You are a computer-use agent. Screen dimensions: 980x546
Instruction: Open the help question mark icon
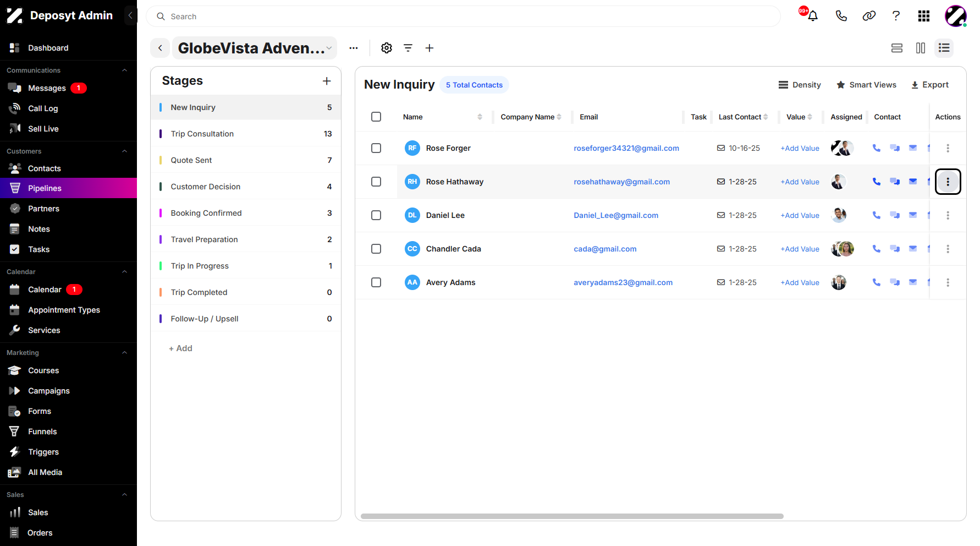(896, 16)
